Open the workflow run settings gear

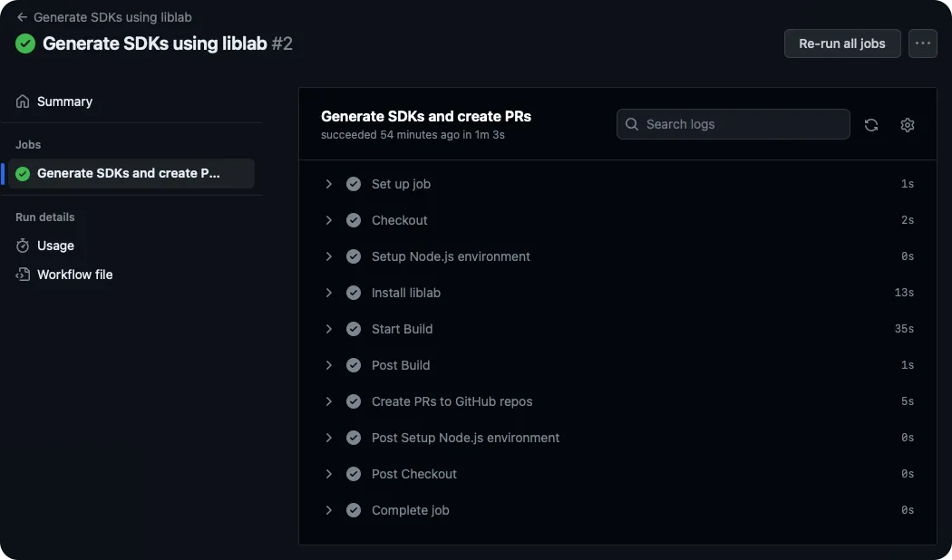point(907,124)
